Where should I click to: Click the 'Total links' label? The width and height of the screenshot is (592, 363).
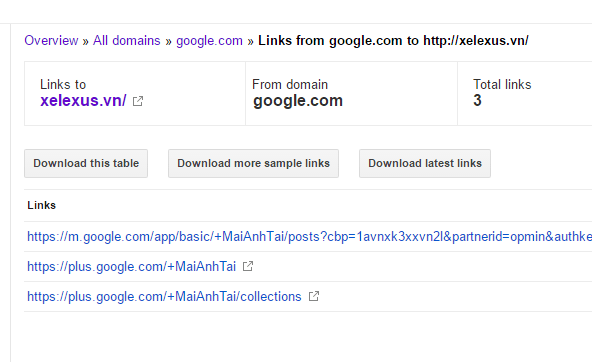pos(502,84)
